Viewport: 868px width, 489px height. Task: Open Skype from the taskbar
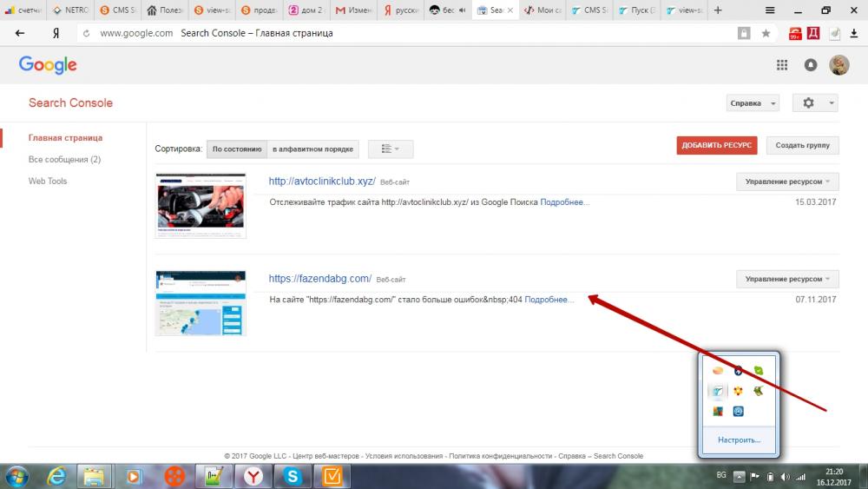pos(293,476)
